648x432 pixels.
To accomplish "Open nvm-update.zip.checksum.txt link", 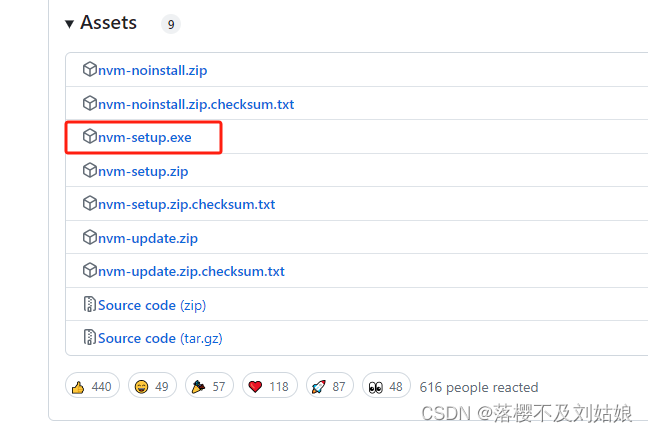I will [x=191, y=272].
